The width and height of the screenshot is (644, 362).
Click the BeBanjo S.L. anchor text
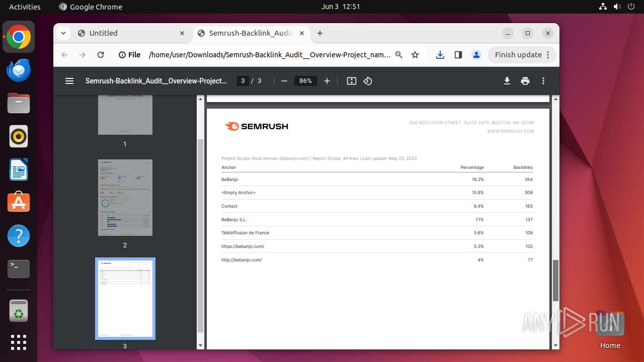coord(234,220)
